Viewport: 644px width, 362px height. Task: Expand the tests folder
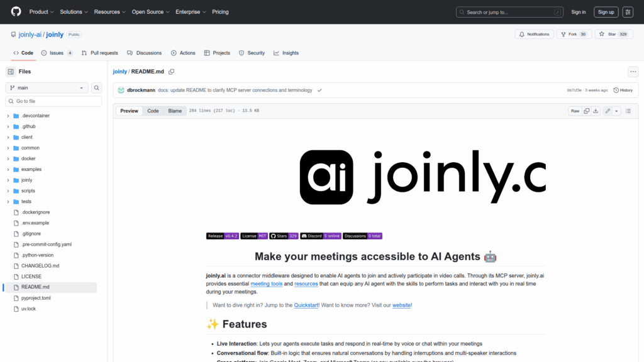pyautogui.click(x=8, y=202)
